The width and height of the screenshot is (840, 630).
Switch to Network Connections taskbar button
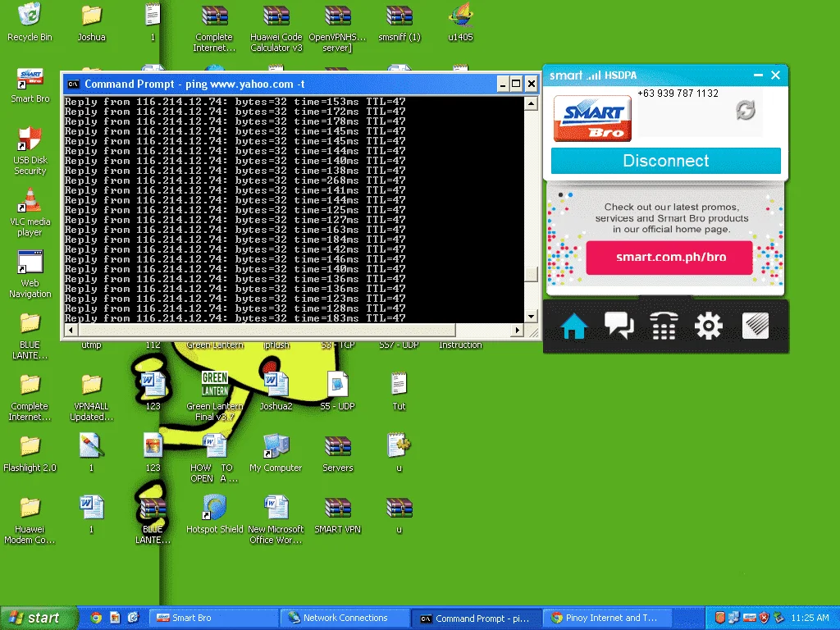click(345, 618)
